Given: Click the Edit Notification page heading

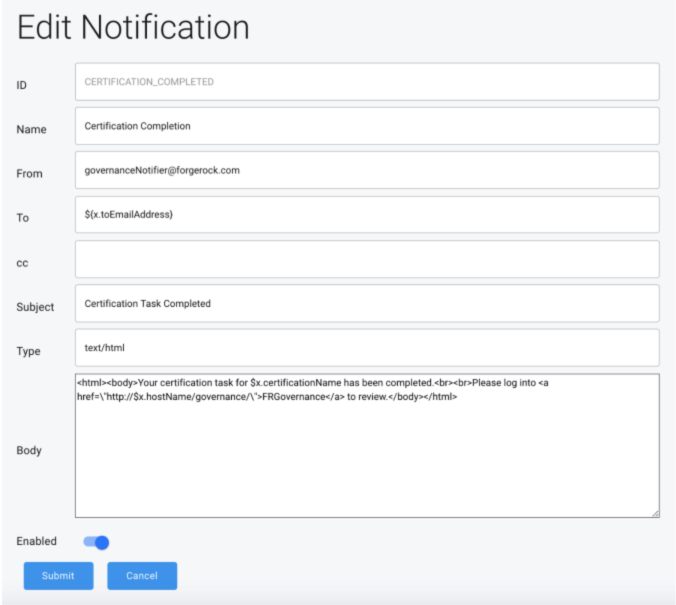Looking at the screenshot, I should click(133, 27).
